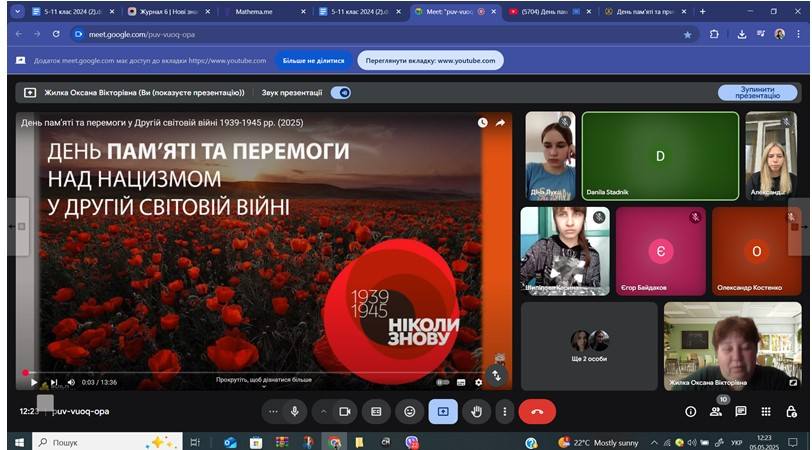Screen dimensions: 812x450
Task: Toggle the microphone on or off
Action: click(295, 411)
